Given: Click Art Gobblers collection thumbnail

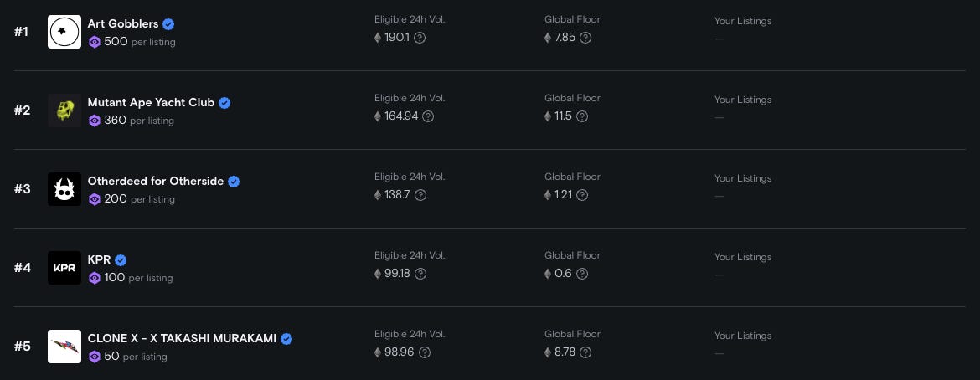Looking at the screenshot, I should [x=64, y=32].
